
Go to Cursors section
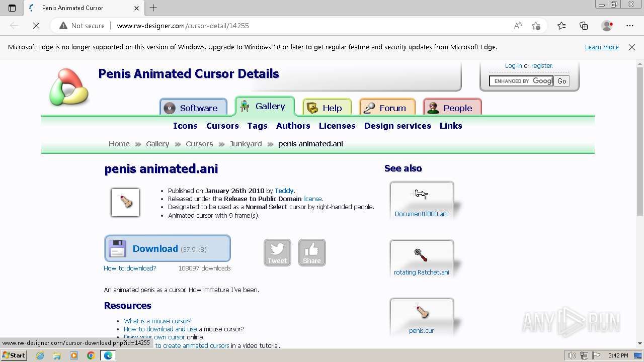(222, 126)
